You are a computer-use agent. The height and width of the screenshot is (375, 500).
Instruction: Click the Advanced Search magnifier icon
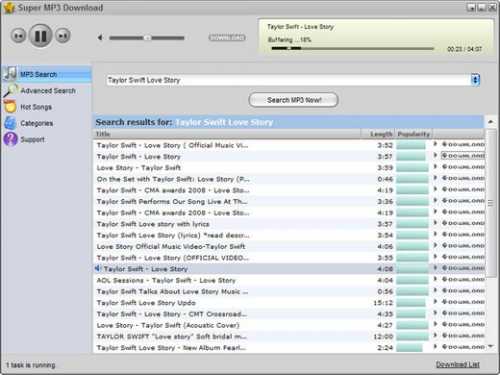[x=10, y=90]
